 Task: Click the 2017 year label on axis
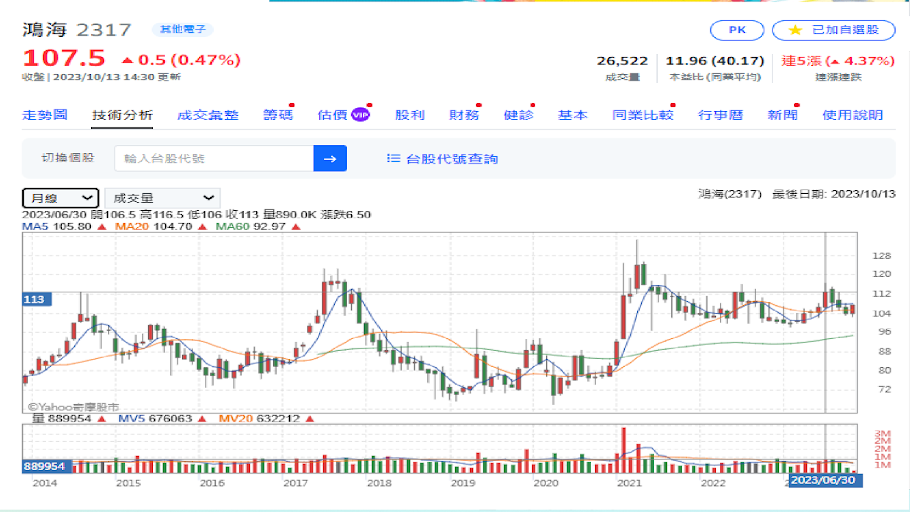[295, 482]
